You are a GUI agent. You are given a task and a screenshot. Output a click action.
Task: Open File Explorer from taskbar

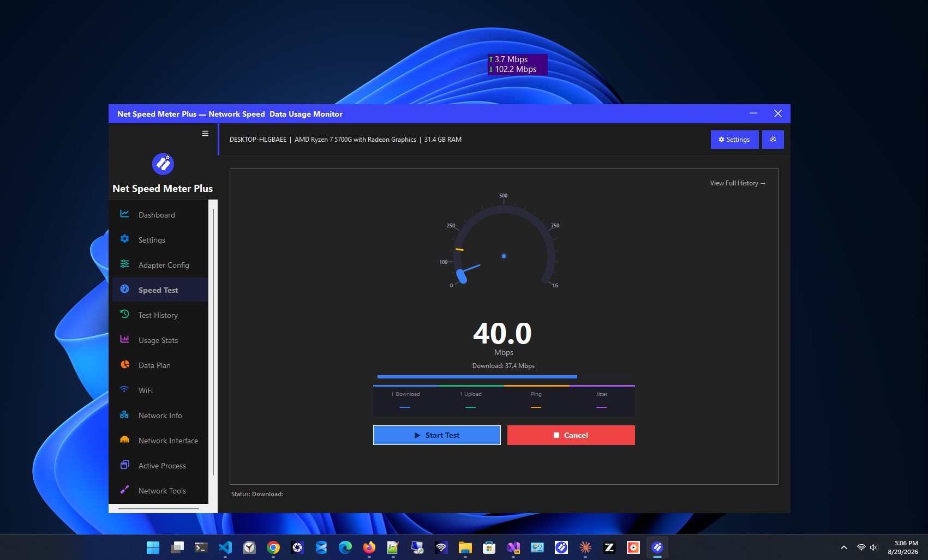pyautogui.click(x=465, y=547)
